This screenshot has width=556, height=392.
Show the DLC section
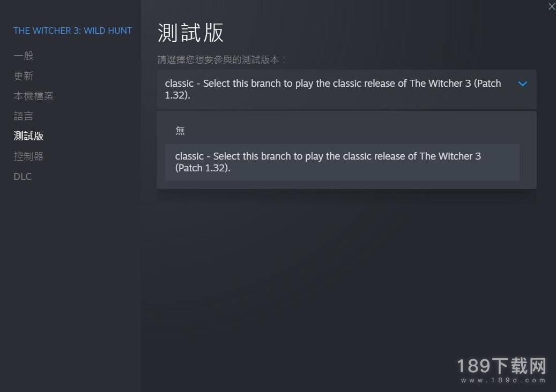coord(23,176)
